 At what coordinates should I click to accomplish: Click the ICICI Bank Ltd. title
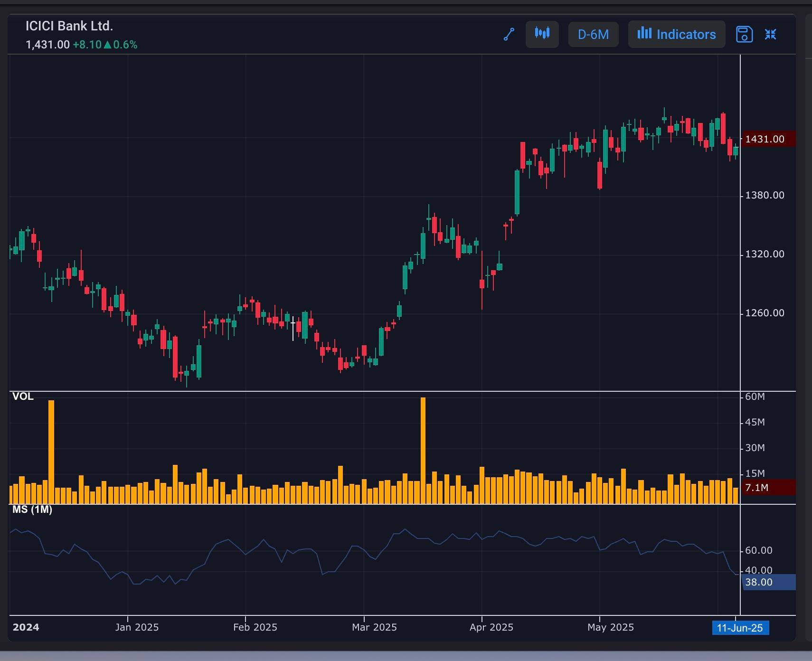(69, 26)
